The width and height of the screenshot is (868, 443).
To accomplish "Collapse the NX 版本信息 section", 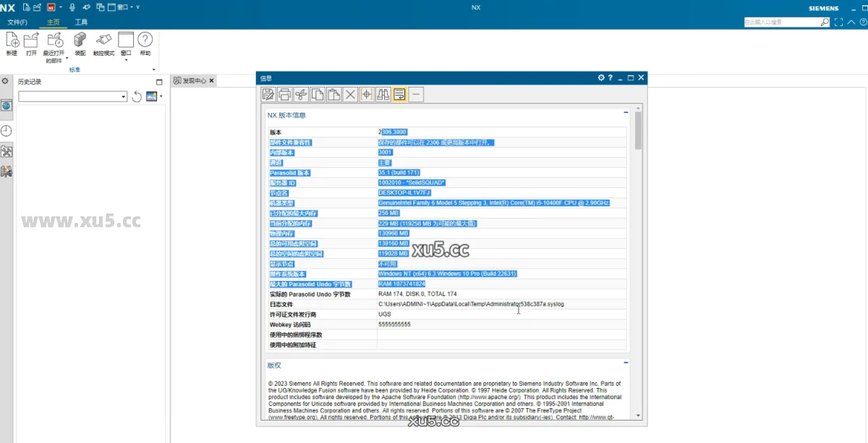I will click(x=626, y=112).
